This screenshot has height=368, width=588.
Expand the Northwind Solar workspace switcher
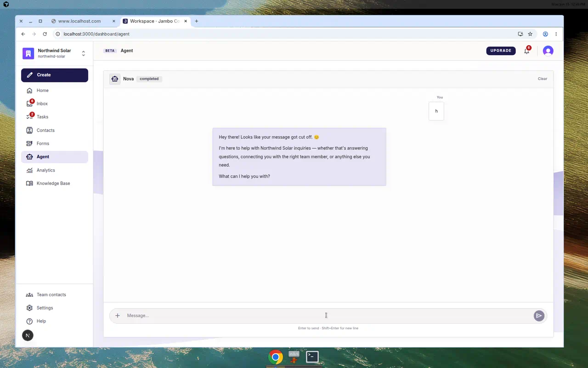[83, 53]
